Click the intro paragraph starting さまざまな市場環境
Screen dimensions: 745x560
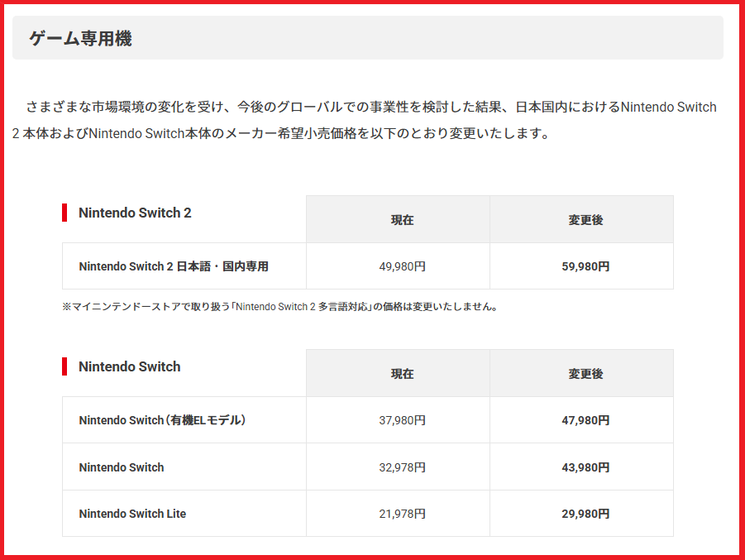pos(365,120)
